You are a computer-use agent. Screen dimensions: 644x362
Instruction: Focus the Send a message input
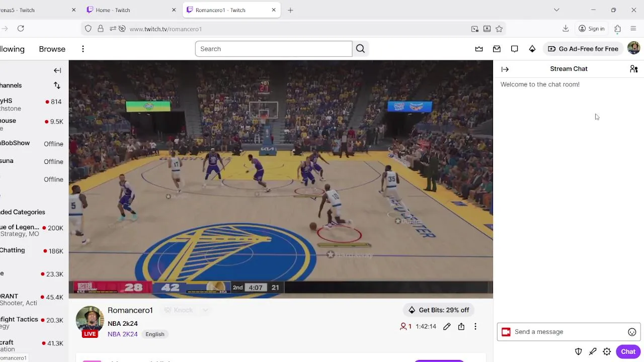(x=569, y=332)
